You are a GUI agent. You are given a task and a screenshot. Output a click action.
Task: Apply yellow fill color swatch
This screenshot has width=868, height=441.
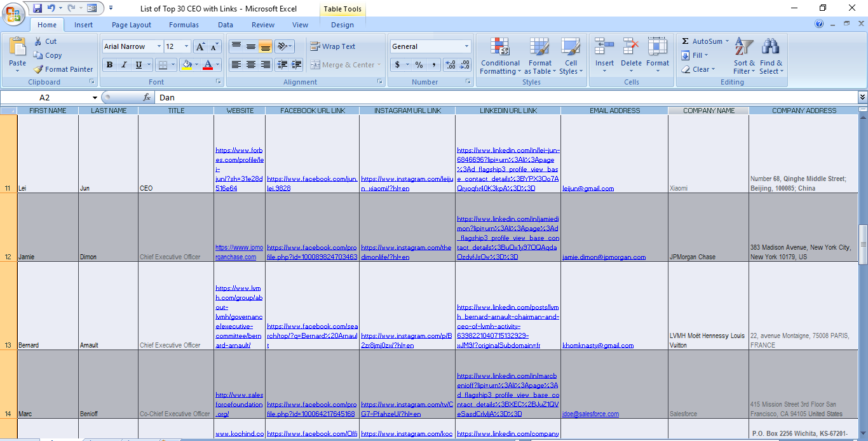pyautogui.click(x=186, y=65)
